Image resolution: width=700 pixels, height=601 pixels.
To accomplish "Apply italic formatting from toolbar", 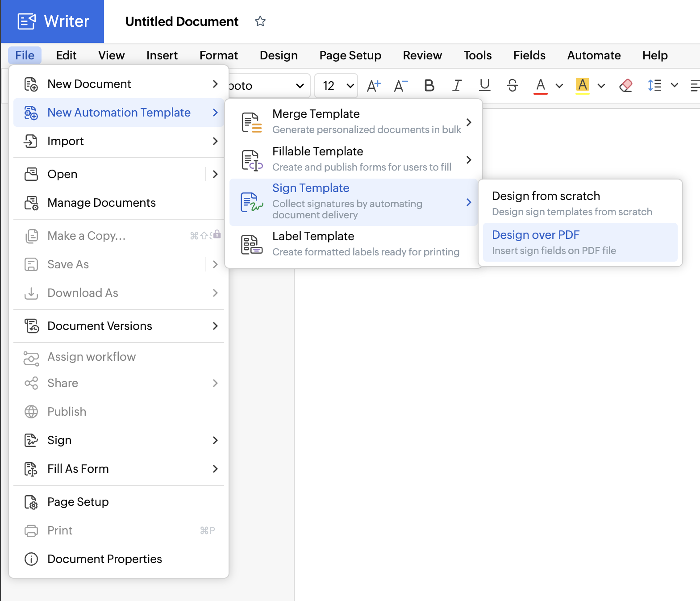I will click(457, 85).
